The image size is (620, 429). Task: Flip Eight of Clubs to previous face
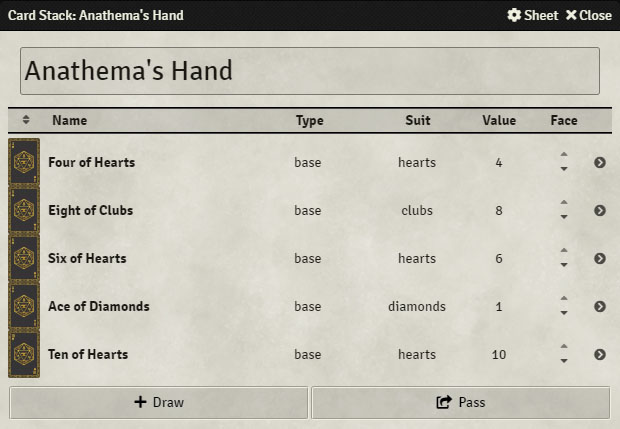(564, 217)
